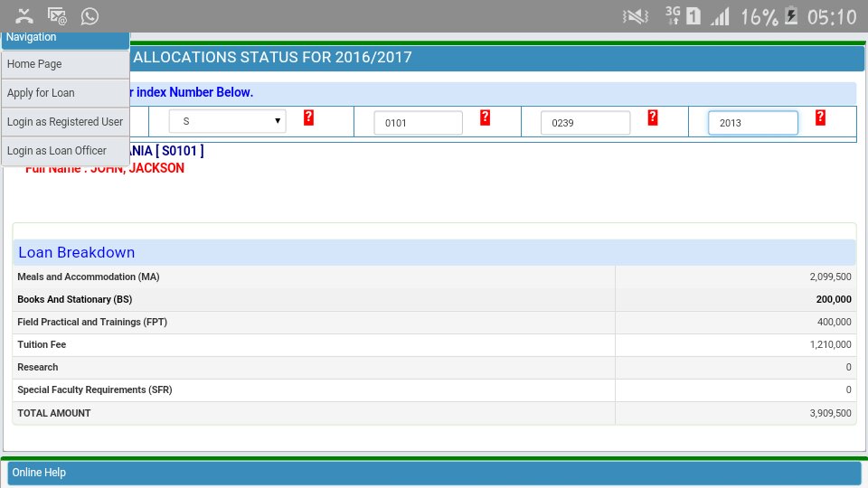Click the Loan Breakdown heading

tap(76, 252)
